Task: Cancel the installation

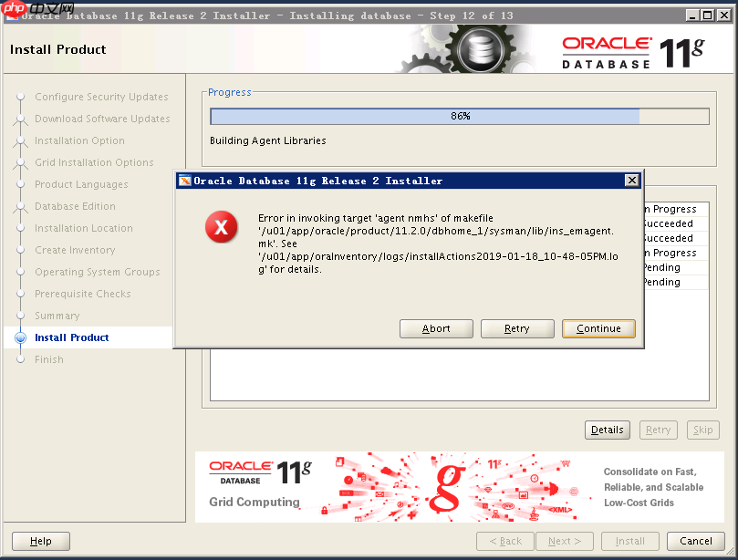Action: pyautogui.click(x=695, y=541)
